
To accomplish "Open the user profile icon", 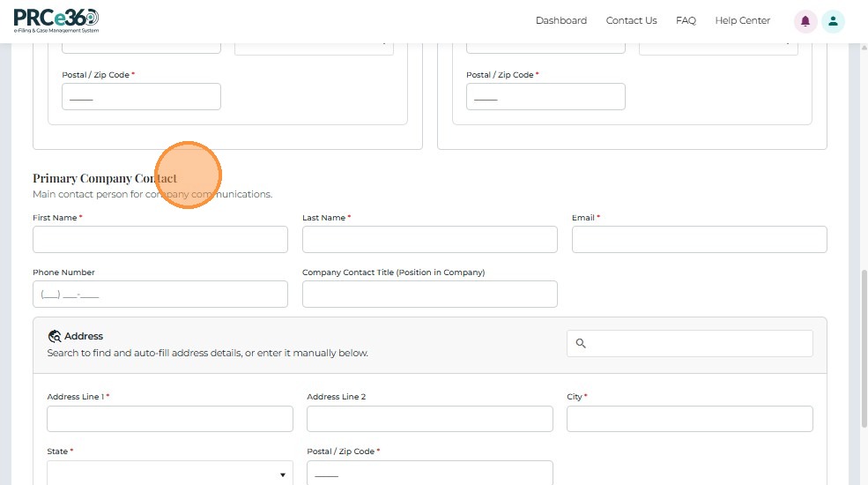I will pos(833,21).
